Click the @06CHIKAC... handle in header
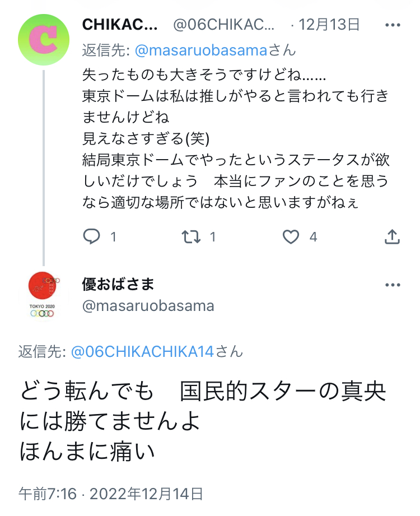The width and height of the screenshot is (420, 516). 224,25
